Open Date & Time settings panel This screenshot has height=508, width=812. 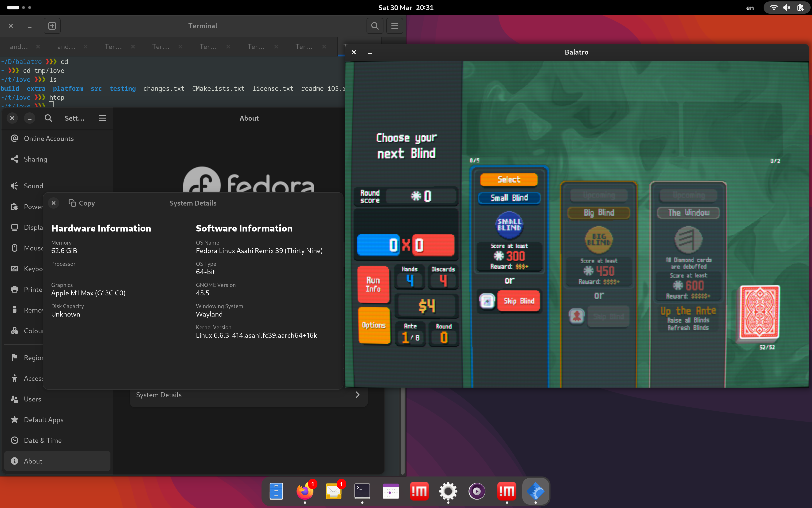[x=57, y=441]
